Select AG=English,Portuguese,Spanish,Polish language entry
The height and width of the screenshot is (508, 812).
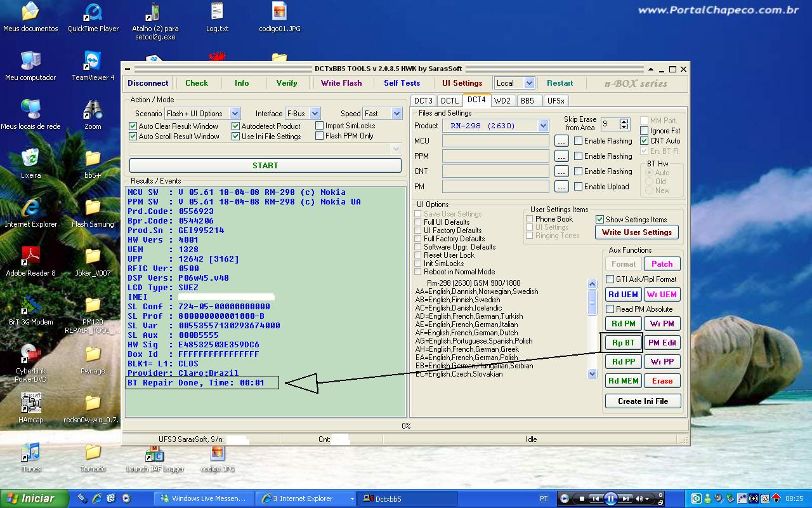click(474, 341)
